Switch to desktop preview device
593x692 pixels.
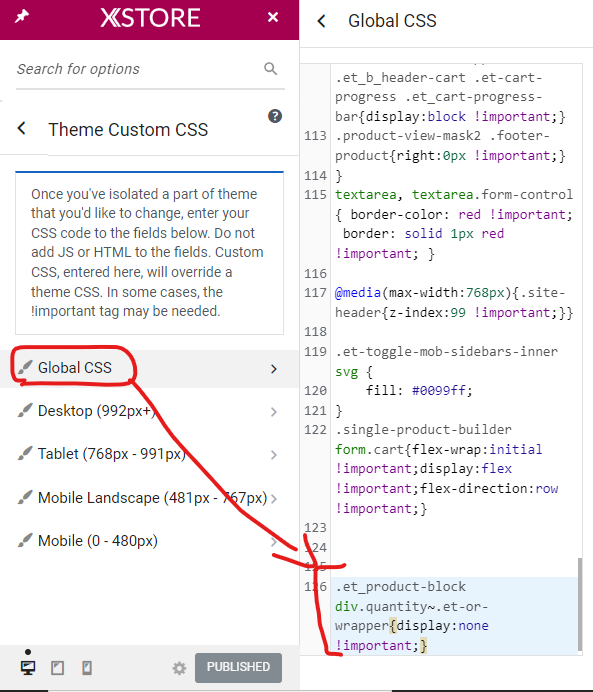pos(28,667)
